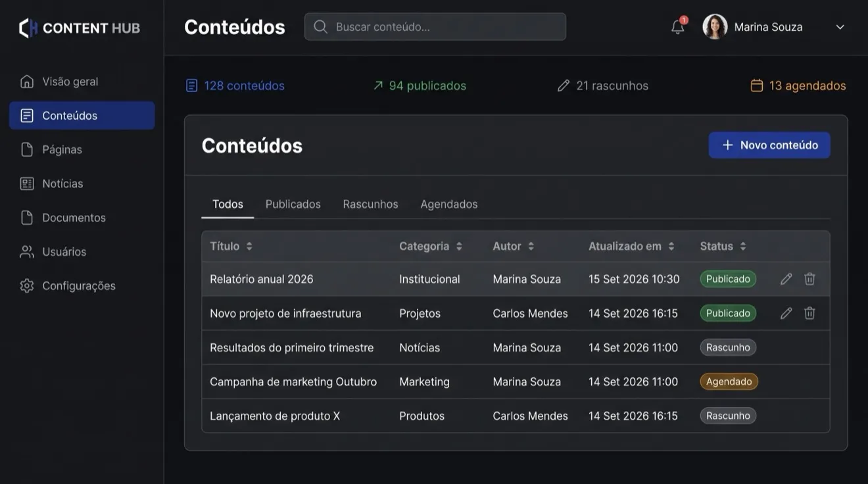Expand the Marina Souza account menu chevron

(840, 27)
